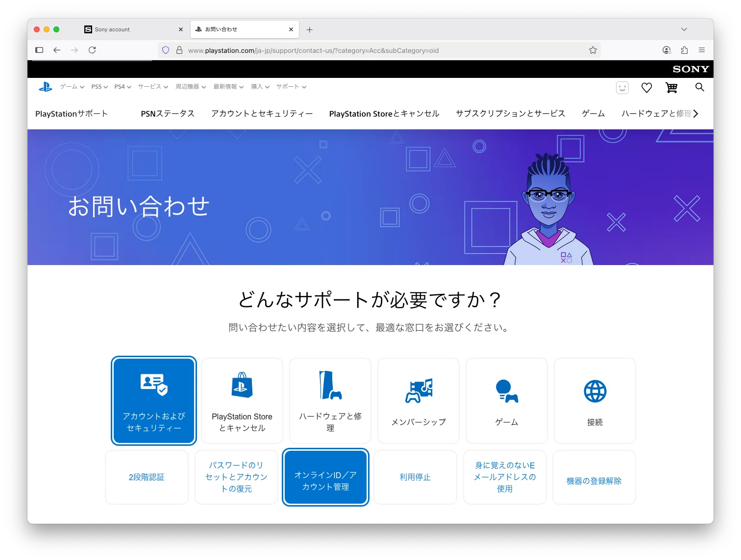Expand the 最新情報 navigation dropdown
Screen dimensions: 741x560
point(228,87)
